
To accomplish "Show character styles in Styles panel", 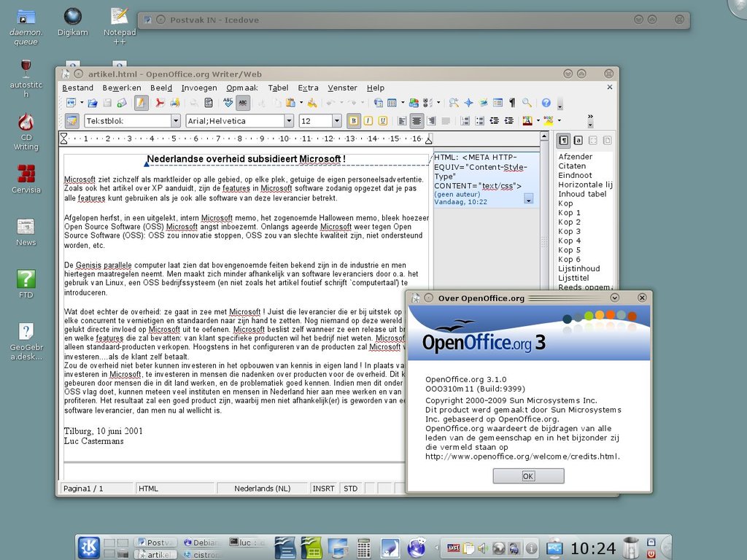I will [578, 141].
